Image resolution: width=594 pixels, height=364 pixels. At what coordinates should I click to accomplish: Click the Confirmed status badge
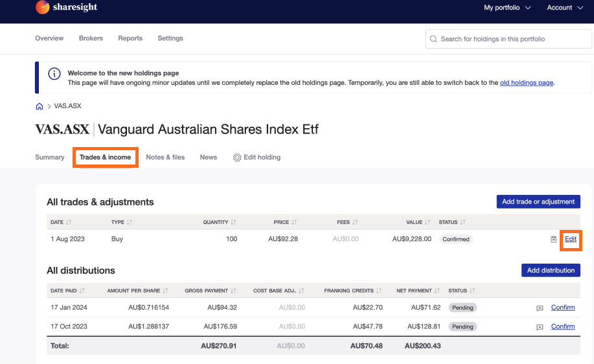456,240
